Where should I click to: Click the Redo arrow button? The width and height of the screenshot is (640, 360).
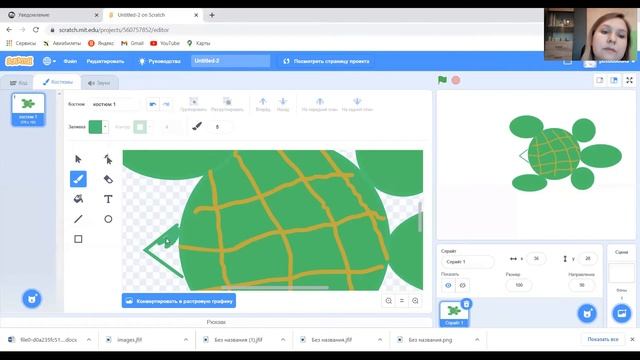click(166, 104)
